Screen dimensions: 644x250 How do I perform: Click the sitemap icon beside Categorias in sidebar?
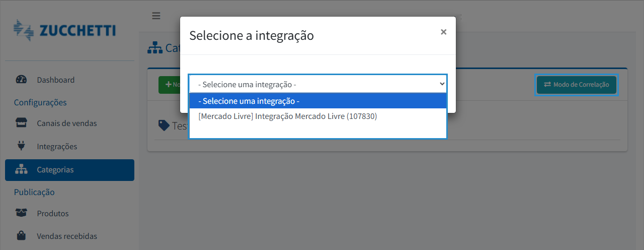pos(21,170)
